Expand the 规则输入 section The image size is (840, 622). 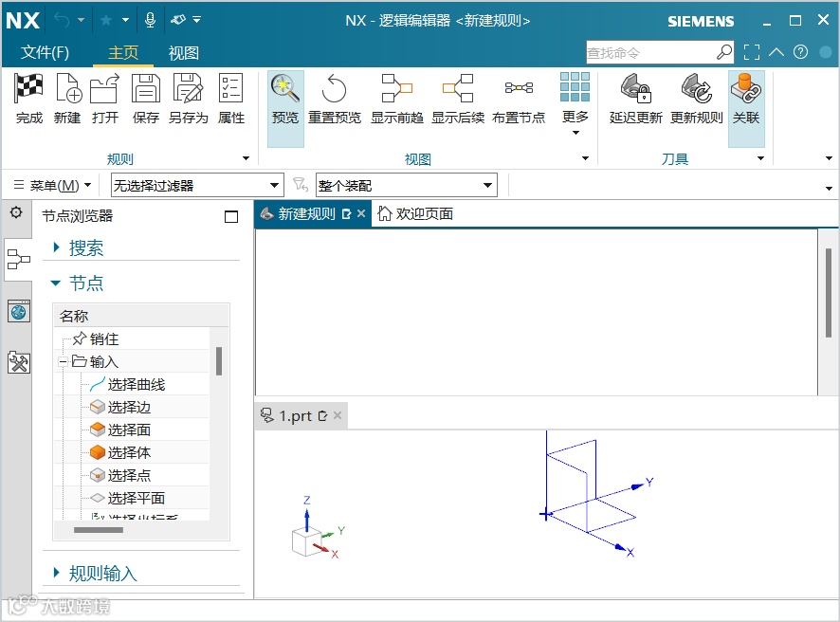(56, 573)
